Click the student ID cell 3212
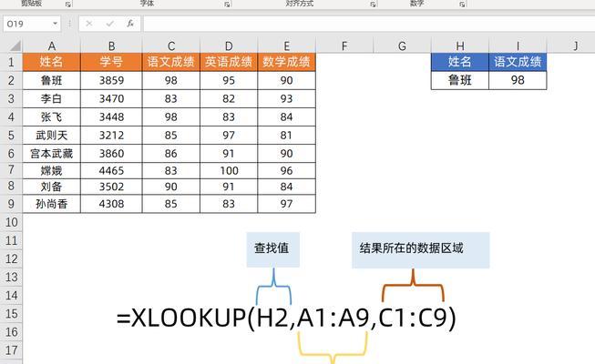Screen dimensions: 595x364 [x=111, y=135]
